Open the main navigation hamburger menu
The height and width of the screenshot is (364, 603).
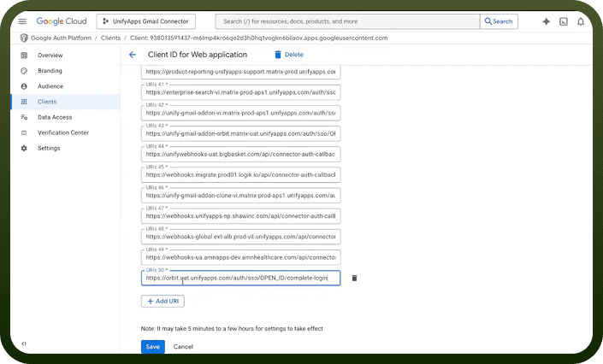(22, 21)
